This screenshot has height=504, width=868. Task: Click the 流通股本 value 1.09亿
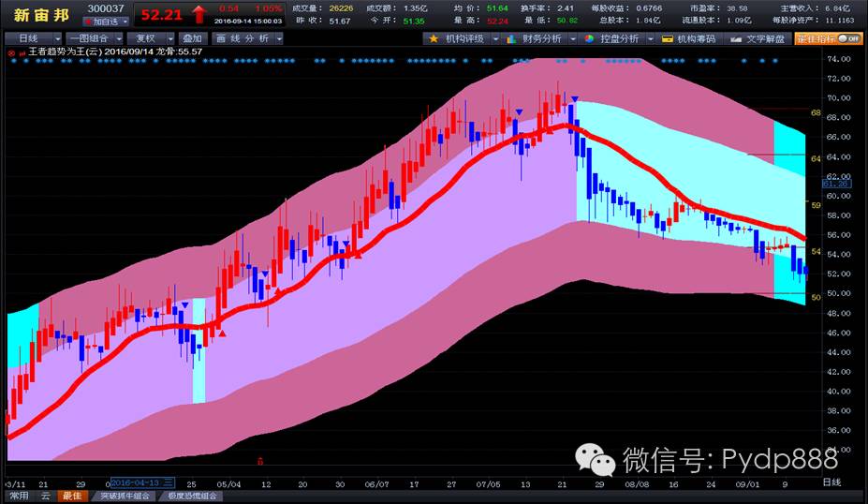point(739,20)
